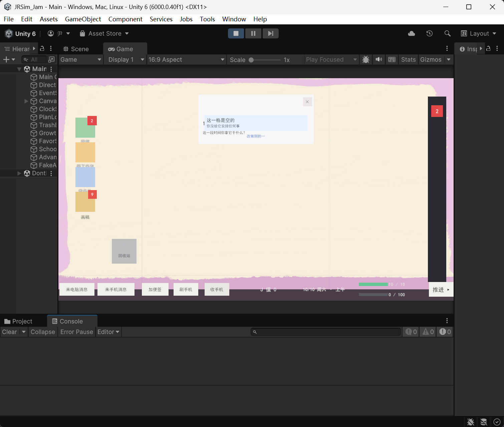Open the Undo History icon
The image size is (504, 427).
[430, 33]
